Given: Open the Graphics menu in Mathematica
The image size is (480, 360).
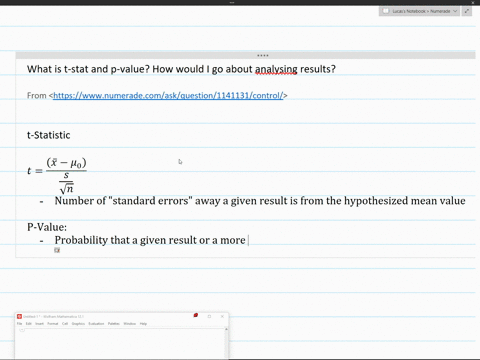Looking at the screenshot, I should point(78,324).
